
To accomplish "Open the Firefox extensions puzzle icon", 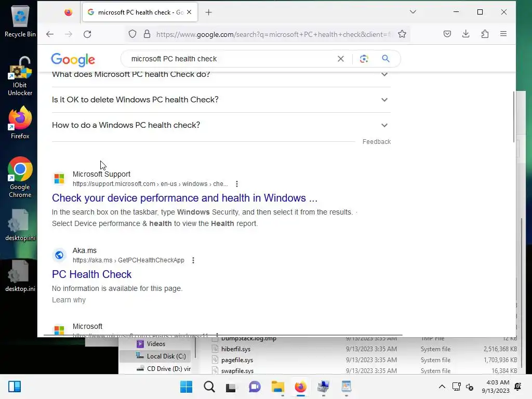I will [485, 34].
